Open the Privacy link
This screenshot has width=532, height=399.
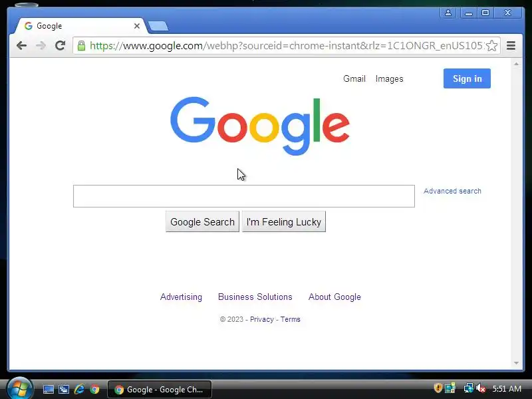tap(261, 319)
